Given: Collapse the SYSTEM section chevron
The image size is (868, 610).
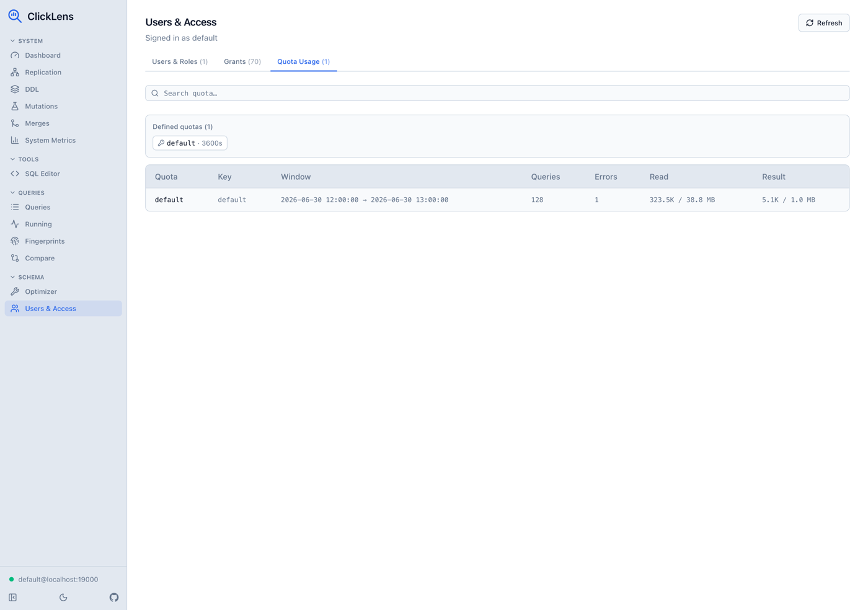Looking at the screenshot, I should click(12, 41).
